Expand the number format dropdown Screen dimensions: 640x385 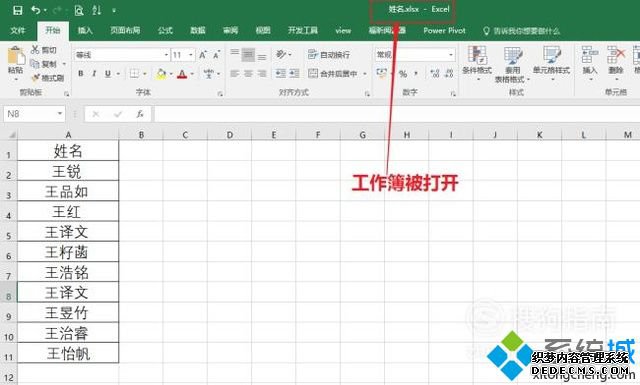(451, 55)
